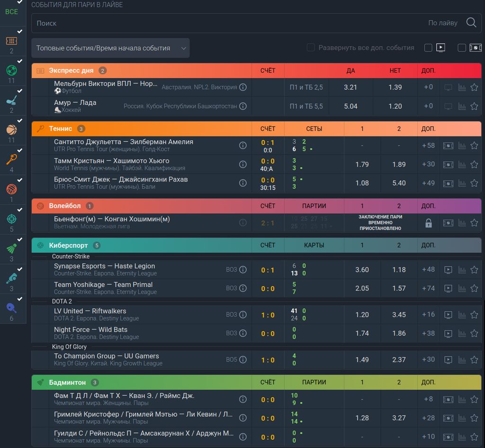Enable 'Развернуть все доп. события' checkbox
Screen dimensions: 485x448
pyautogui.click(x=311, y=48)
